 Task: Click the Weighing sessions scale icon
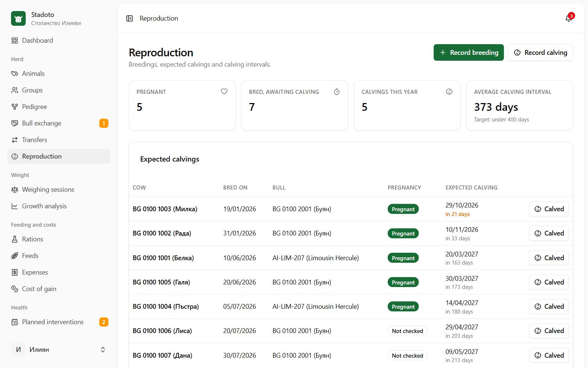pyautogui.click(x=15, y=190)
